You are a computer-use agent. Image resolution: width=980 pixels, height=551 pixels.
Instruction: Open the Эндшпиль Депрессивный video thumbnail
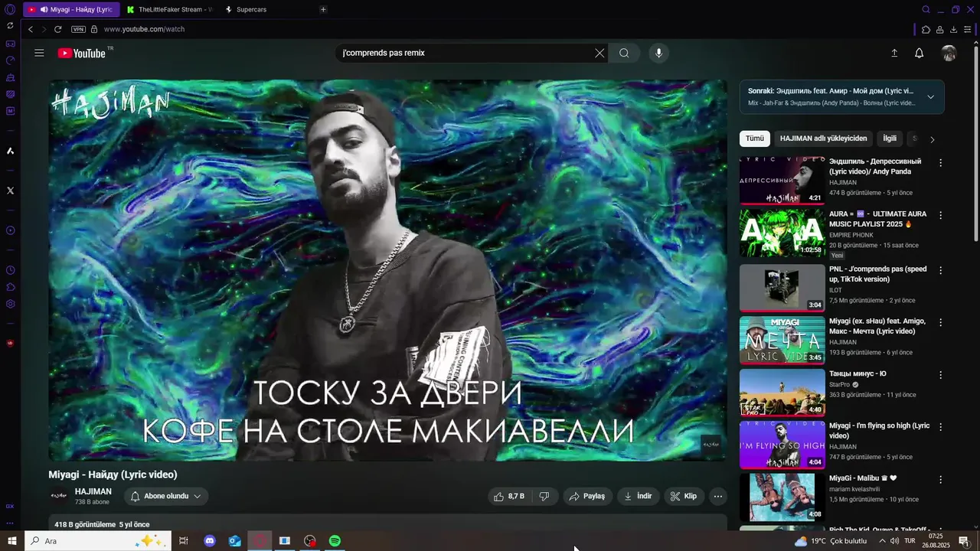click(782, 181)
